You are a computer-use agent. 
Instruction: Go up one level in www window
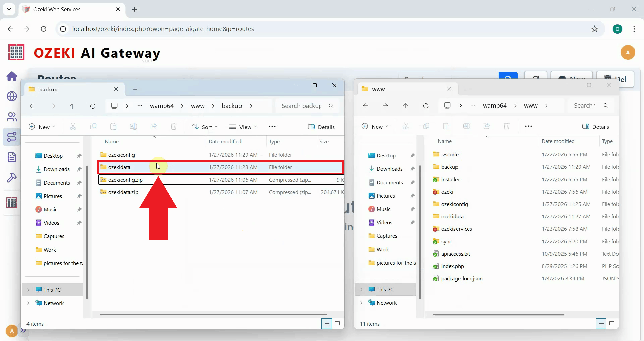(x=406, y=106)
